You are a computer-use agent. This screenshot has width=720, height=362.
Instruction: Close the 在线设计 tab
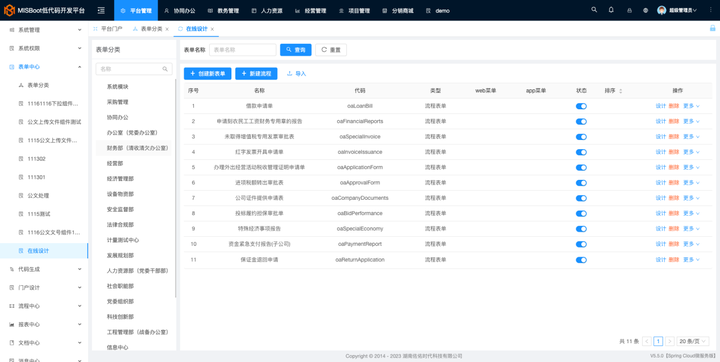click(212, 29)
